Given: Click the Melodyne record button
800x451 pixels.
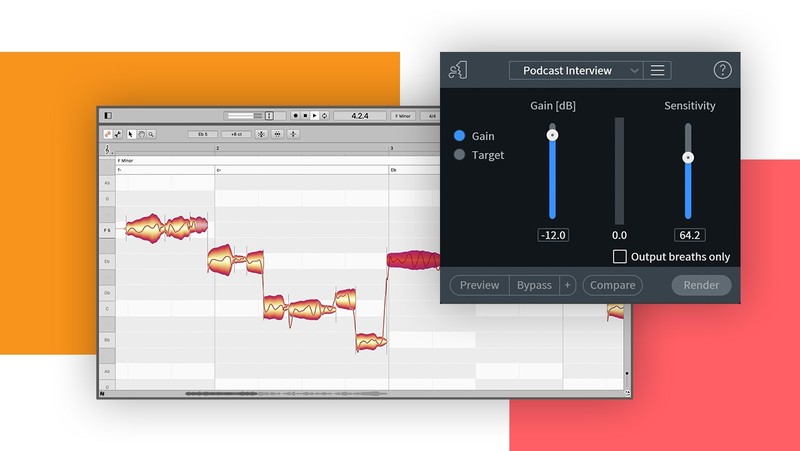Looking at the screenshot, I should (295, 116).
